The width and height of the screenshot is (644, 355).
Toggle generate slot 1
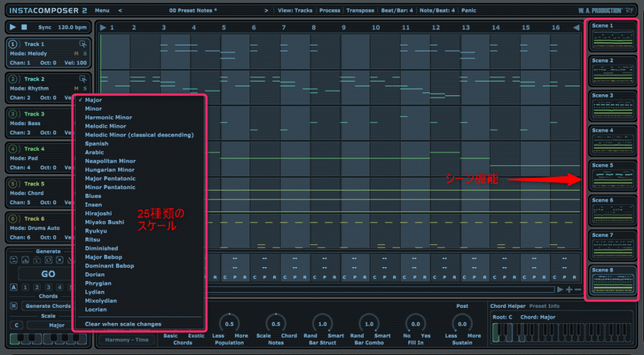click(x=25, y=287)
